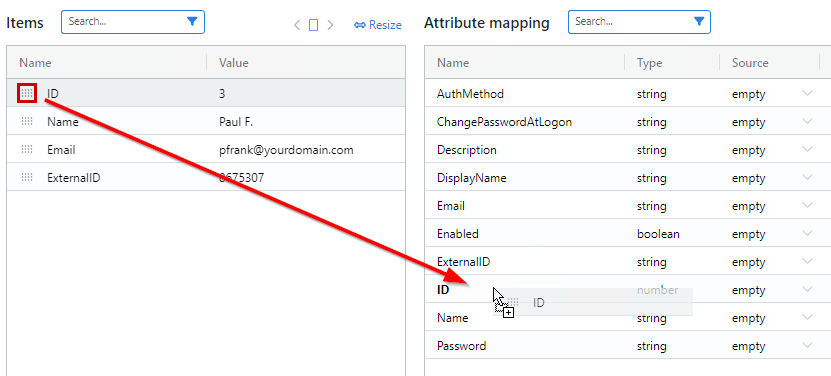Image resolution: width=831 pixels, height=376 pixels.
Task: Open the source dropdown for Email attribute
Action: tap(808, 205)
